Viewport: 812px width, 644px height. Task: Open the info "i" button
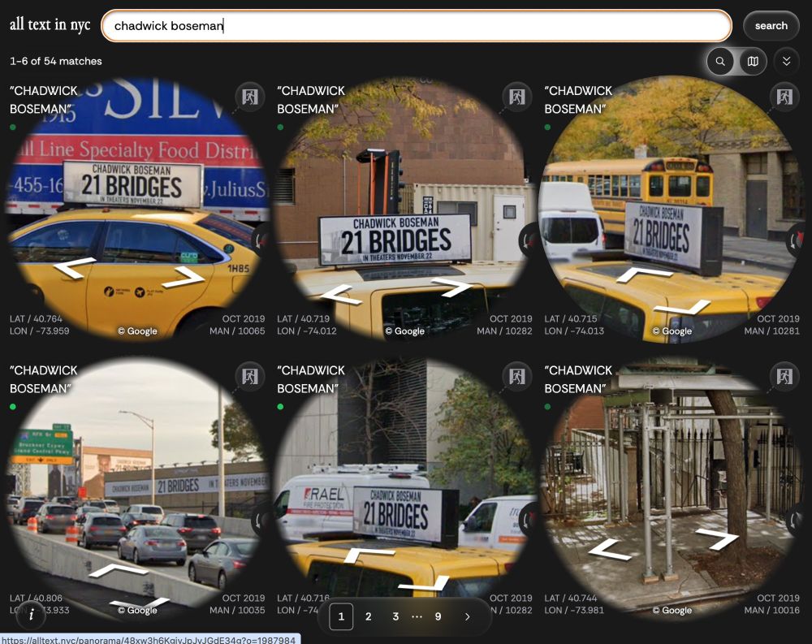pos(31,615)
